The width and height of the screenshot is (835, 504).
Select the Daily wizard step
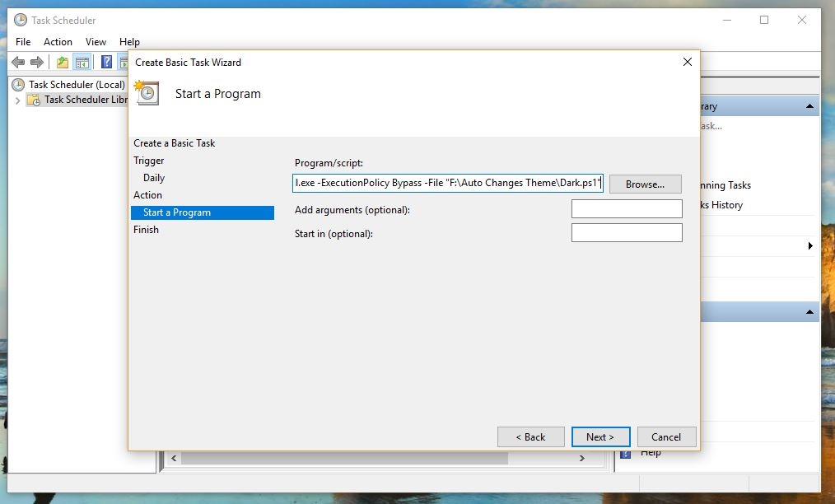[x=154, y=178]
